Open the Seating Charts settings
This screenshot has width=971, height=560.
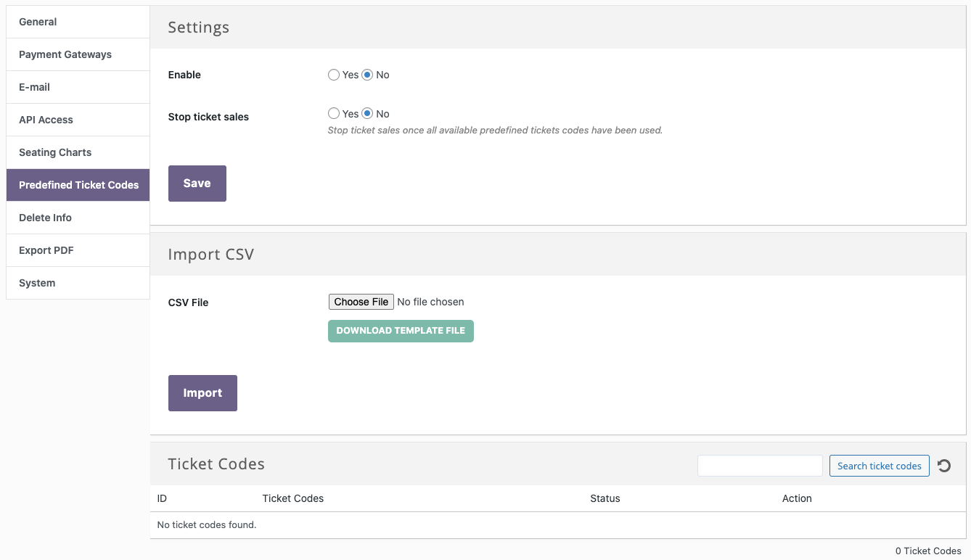tap(55, 152)
